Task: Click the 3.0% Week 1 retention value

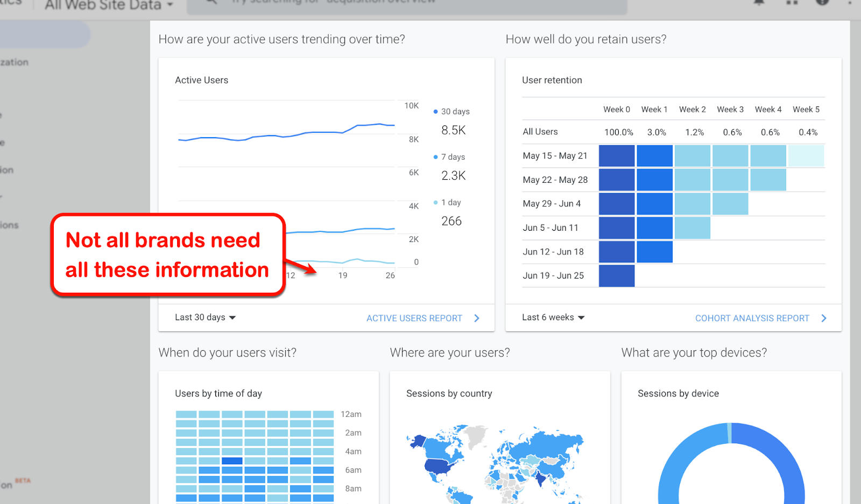Action: (657, 132)
